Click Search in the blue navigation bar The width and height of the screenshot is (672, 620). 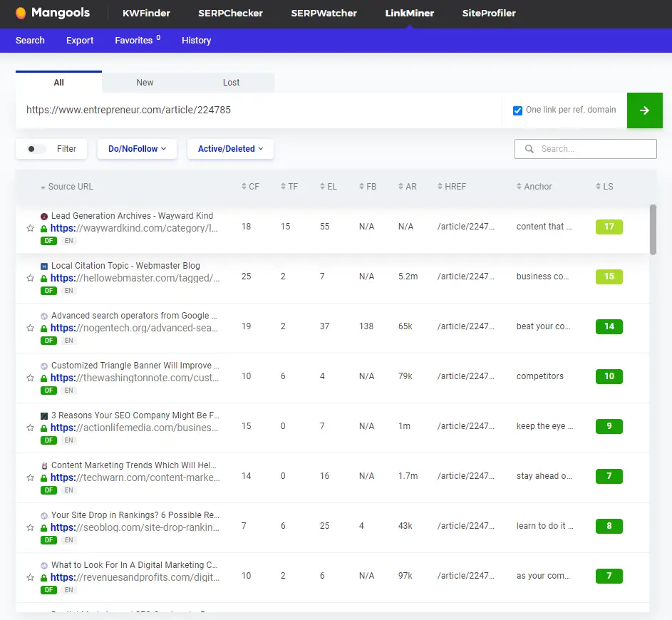click(x=30, y=41)
